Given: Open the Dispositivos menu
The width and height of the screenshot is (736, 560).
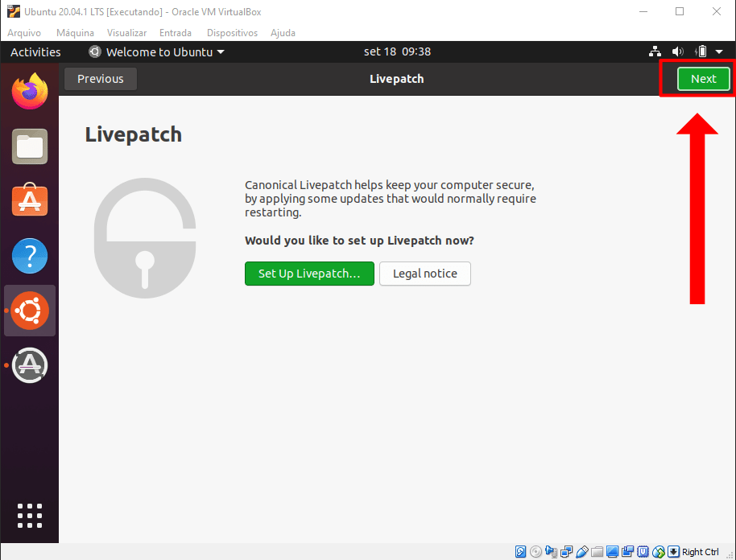Looking at the screenshot, I should 233,33.
